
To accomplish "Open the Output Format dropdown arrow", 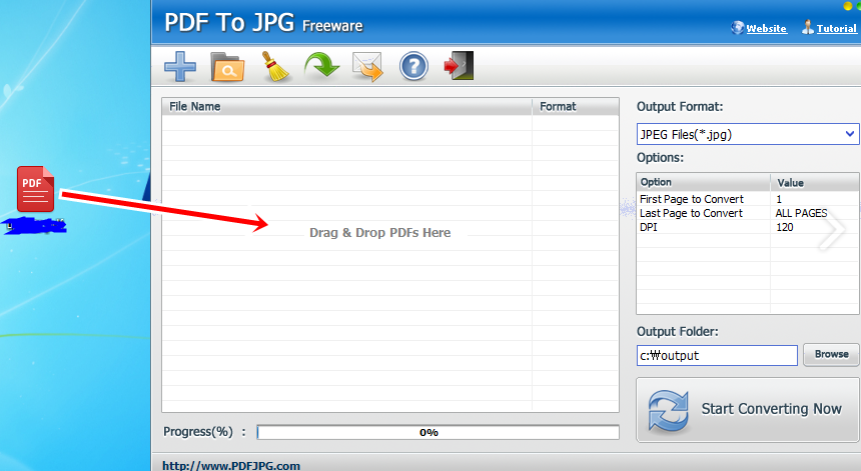I will click(849, 134).
